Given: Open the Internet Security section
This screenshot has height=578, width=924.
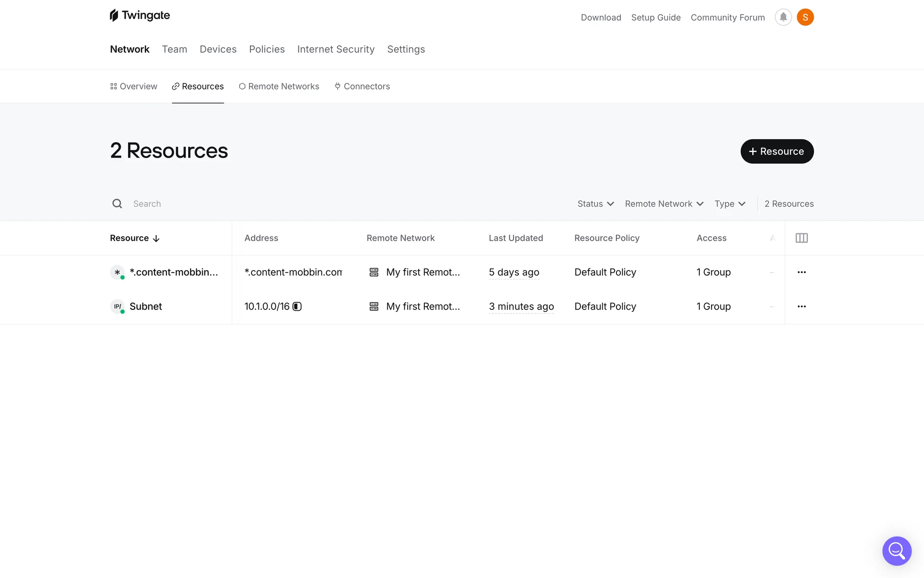Looking at the screenshot, I should pyautogui.click(x=335, y=49).
